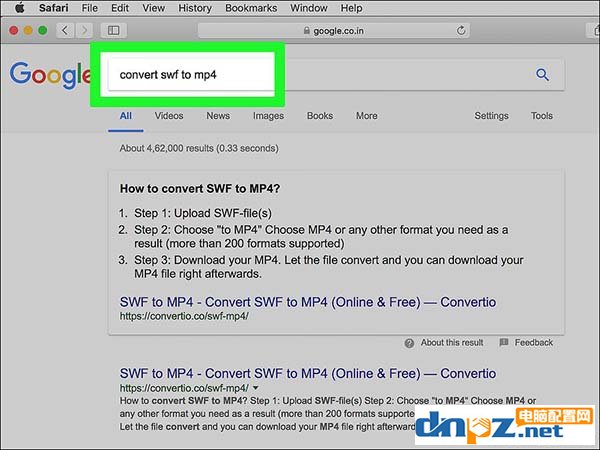Click the magnifying glass search button
This screenshot has height=450, width=600.
pyautogui.click(x=542, y=75)
